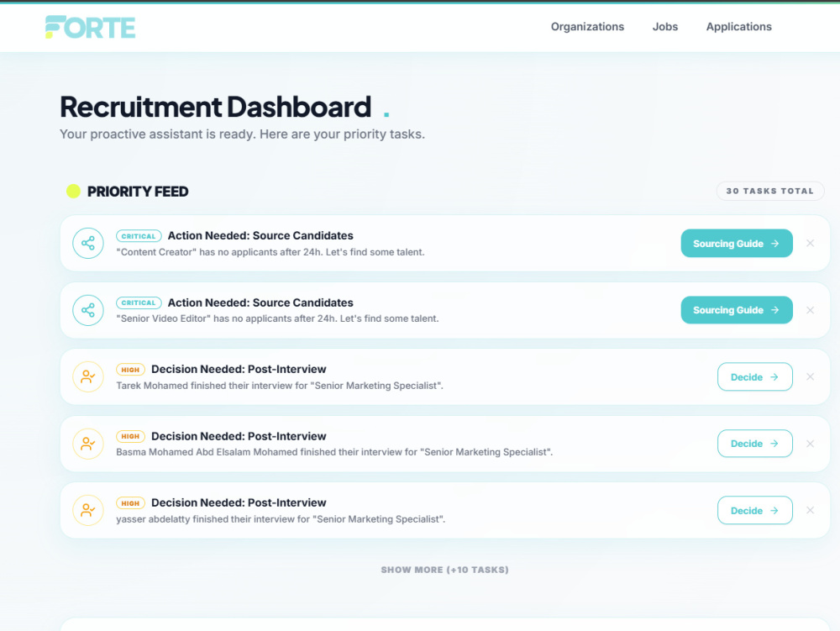Expand Show More (+10 Tasks)
The height and width of the screenshot is (631, 840).
point(444,570)
